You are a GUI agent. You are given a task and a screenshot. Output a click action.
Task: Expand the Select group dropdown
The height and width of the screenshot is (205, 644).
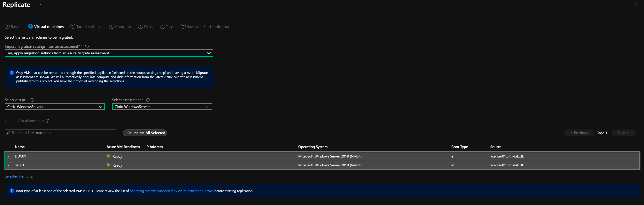tap(55, 107)
